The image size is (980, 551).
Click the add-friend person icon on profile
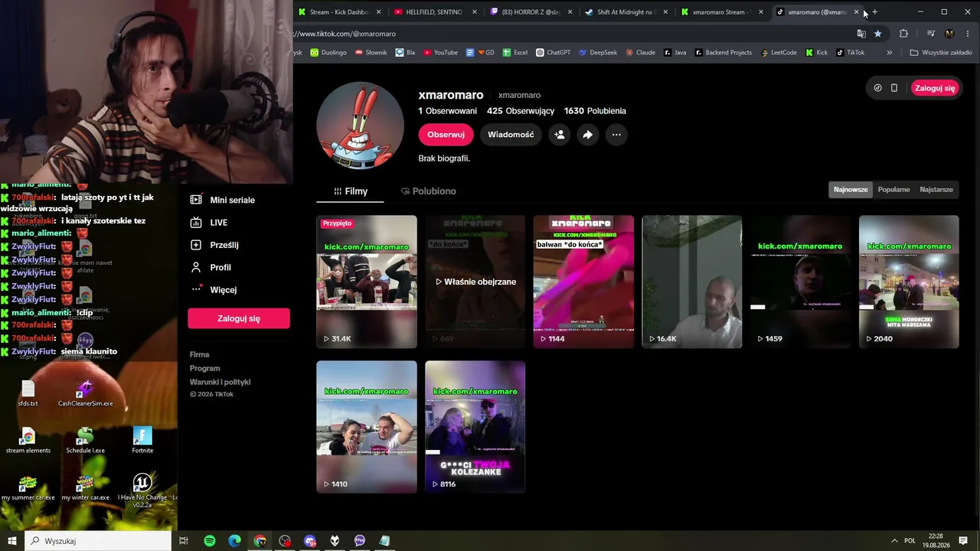(x=560, y=135)
